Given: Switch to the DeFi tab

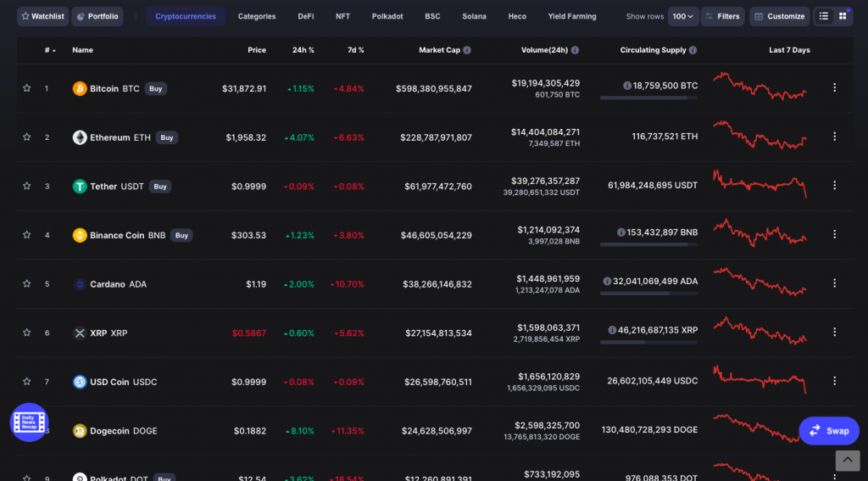Looking at the screenshot, I should [305, 17].
